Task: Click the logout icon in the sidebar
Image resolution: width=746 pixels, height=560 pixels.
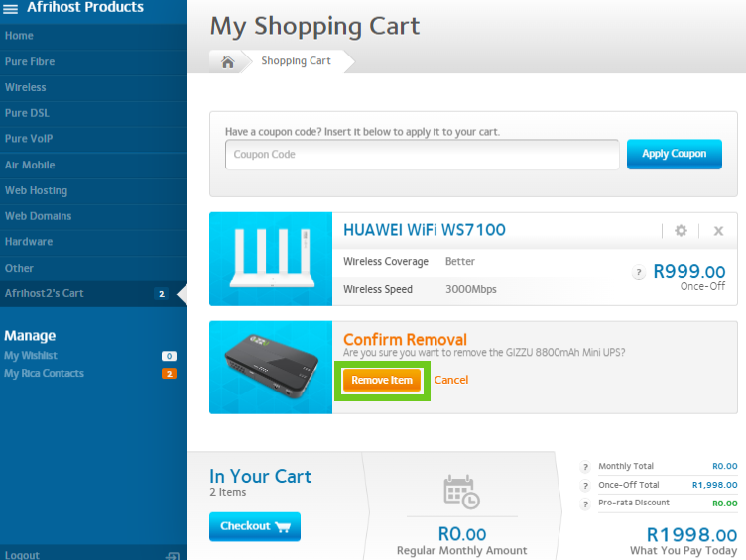Action: click(x=173, y=555)
